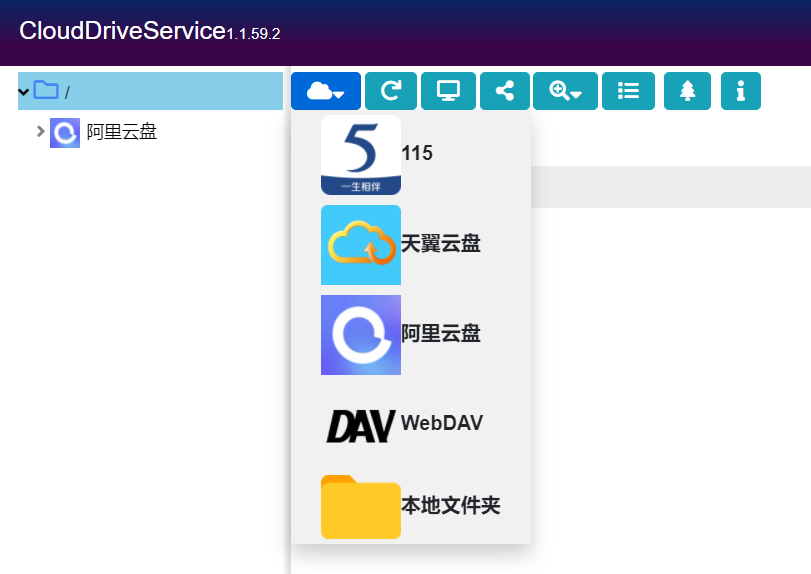Image resolution: width=811 pixels, height=574 pixels.
Task: Select 阿里云盘 in the sidebar tree
Action: point(122,132)
